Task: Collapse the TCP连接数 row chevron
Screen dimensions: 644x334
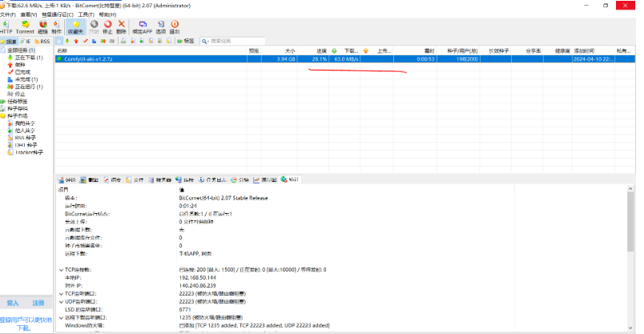Action: point(61,270)
